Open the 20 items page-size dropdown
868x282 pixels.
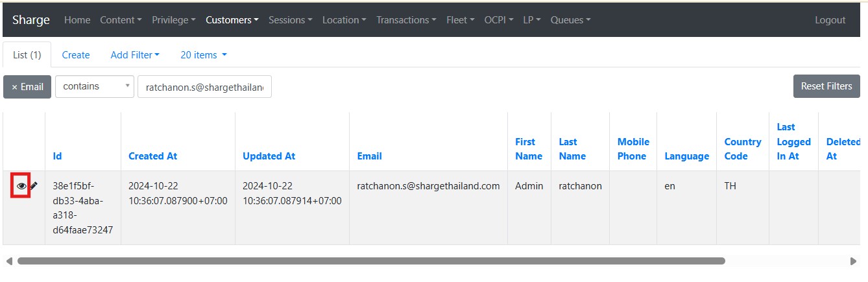(x=204, y=55)
